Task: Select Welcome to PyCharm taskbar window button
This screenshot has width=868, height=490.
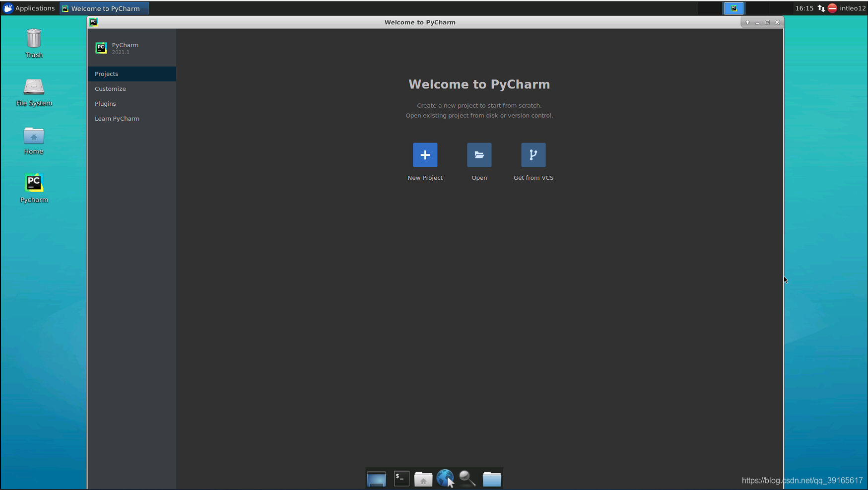Action: pyautogui.click(x=104, y=8)
